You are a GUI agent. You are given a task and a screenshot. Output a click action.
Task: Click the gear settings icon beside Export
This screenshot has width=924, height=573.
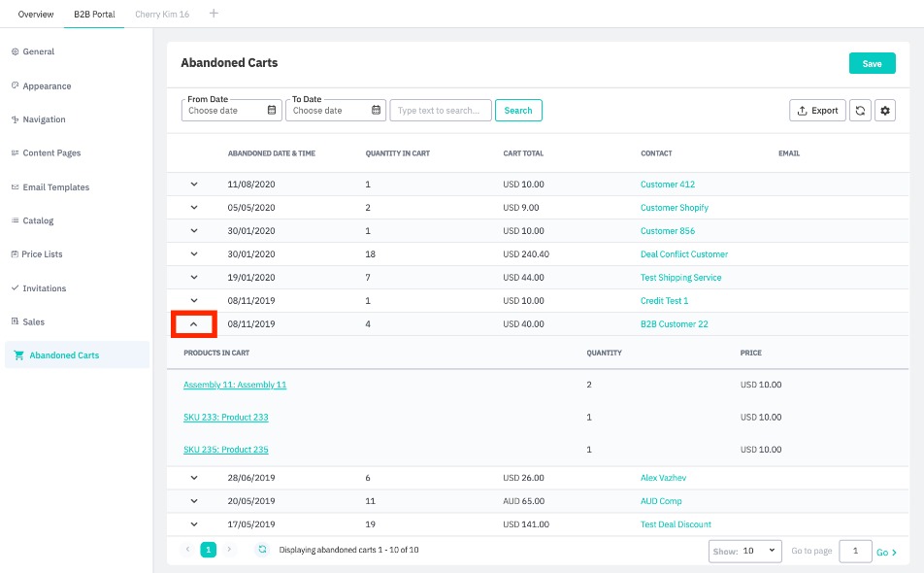[884, 111]
